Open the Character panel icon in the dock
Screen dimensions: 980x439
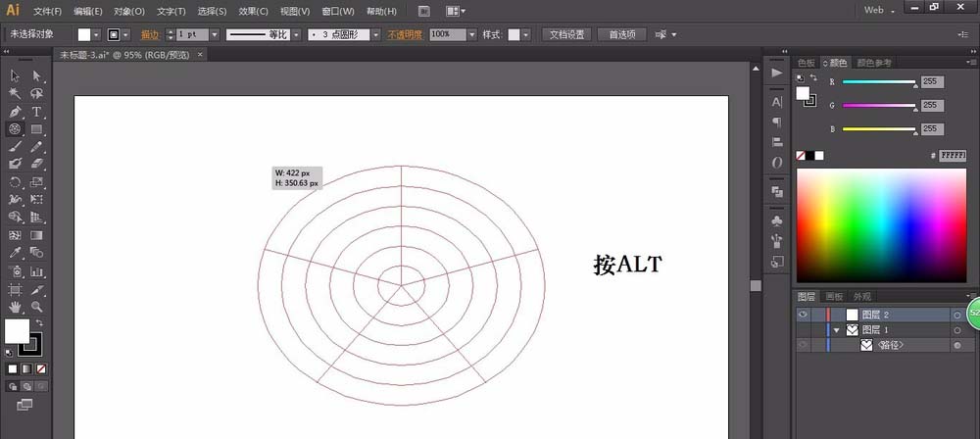[777, 102]
